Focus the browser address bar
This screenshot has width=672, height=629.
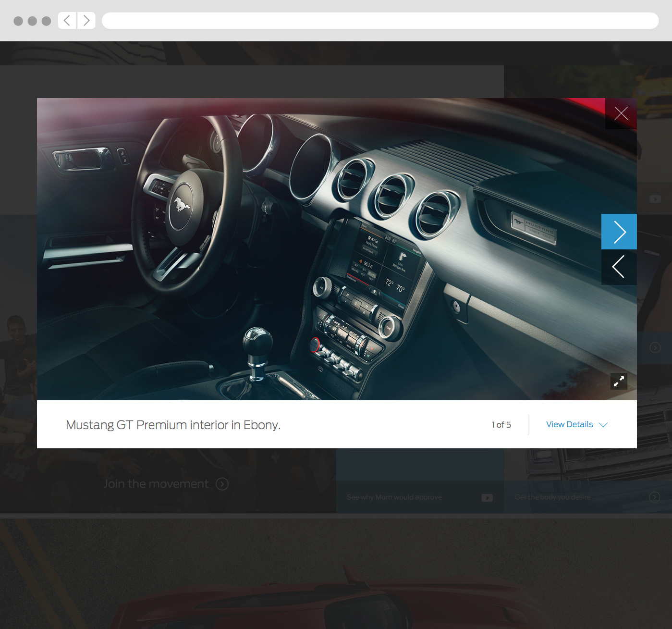point(380,21)
